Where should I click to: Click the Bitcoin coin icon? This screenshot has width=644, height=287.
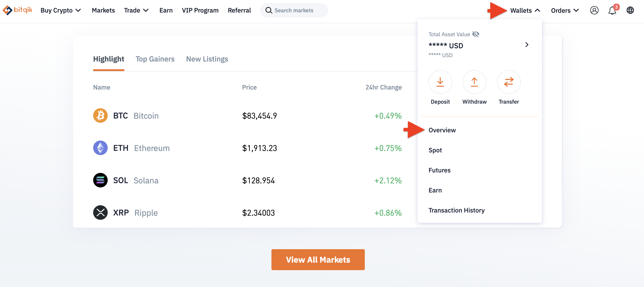(100, 115)
